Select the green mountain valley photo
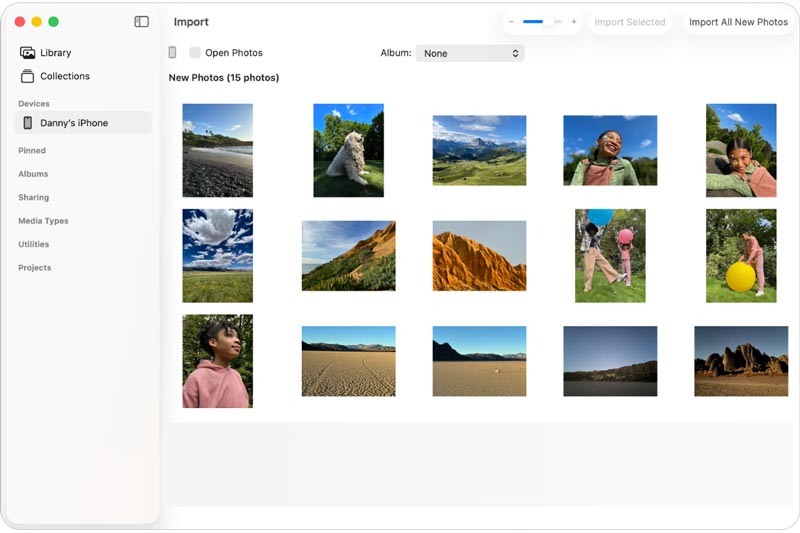 [x=480, y=150]
